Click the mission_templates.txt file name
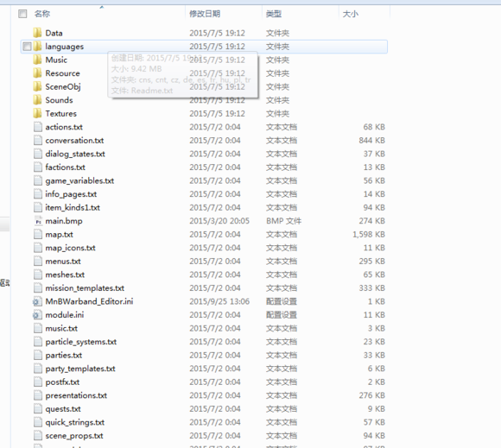The image size is (501, 448). (x=85, y=288)
